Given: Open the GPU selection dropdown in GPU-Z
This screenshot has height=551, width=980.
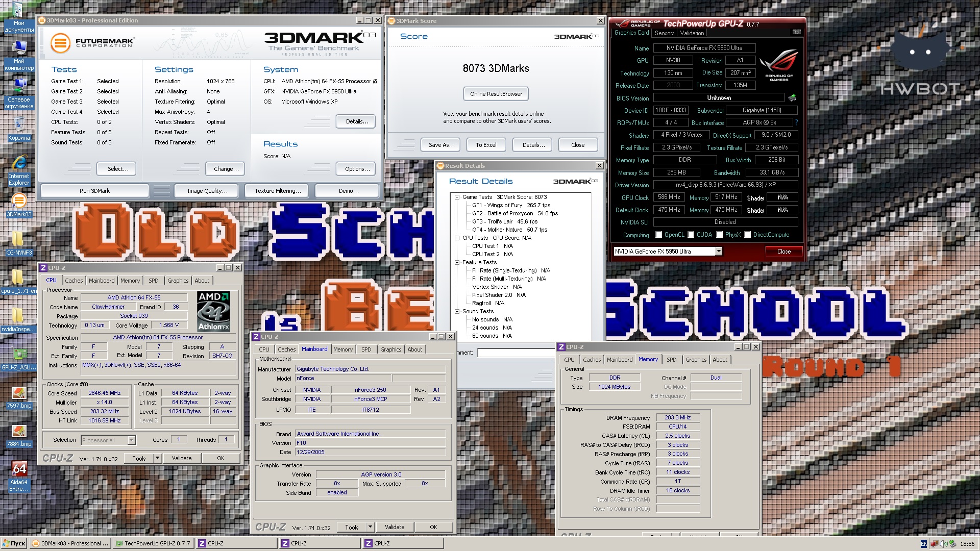Looking at the screenshot, I should tap(719, 251).
